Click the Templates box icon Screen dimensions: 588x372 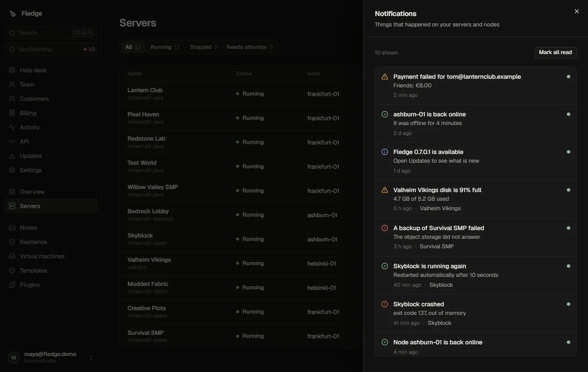coord(12,270)
